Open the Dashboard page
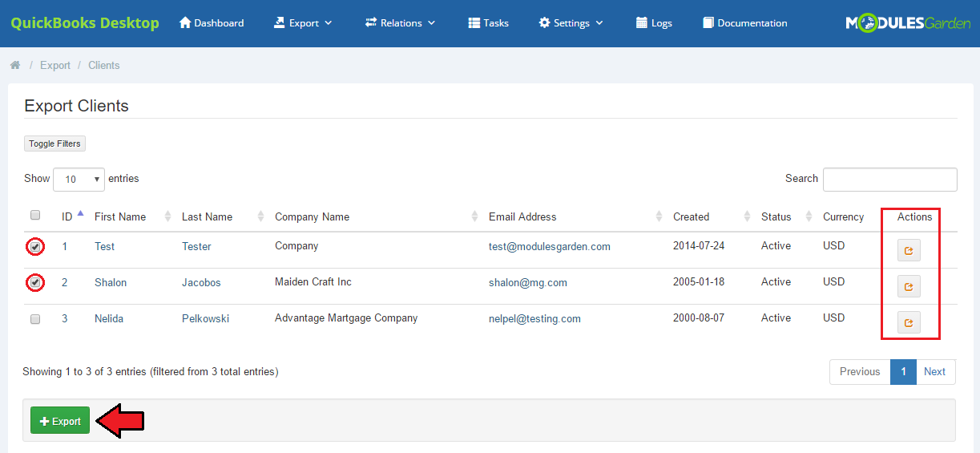980x453 pixels. click(212, 23)
